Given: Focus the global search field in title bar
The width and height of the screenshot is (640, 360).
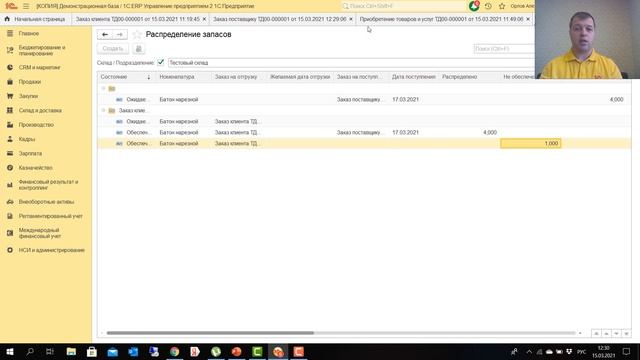Looking at the screenshot, I should pos(404,6).
